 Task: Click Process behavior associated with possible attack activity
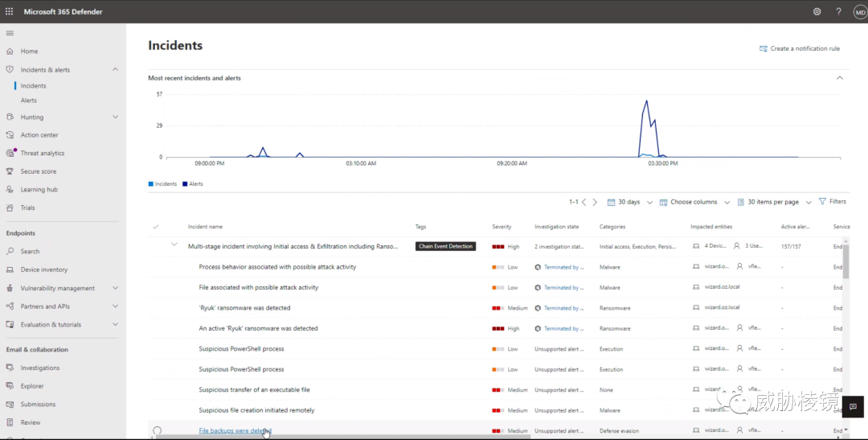pyautogui.click(x=277, y=267)
